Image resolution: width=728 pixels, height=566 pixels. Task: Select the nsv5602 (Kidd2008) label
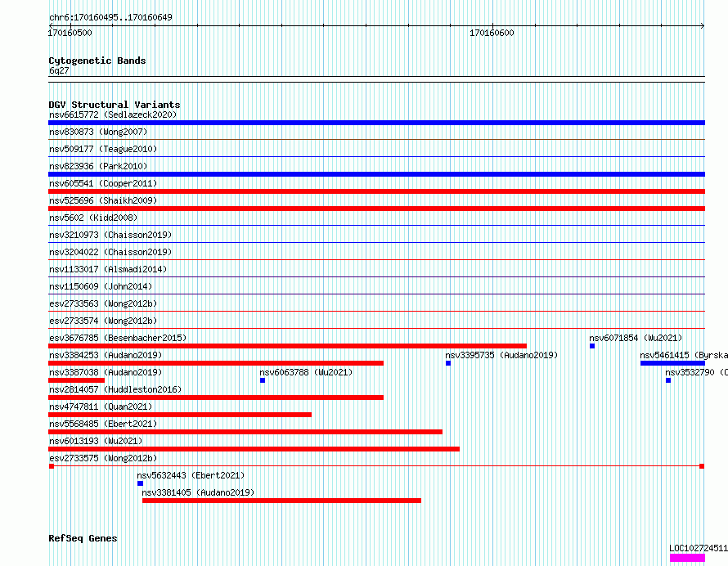[x=93, y=218]
